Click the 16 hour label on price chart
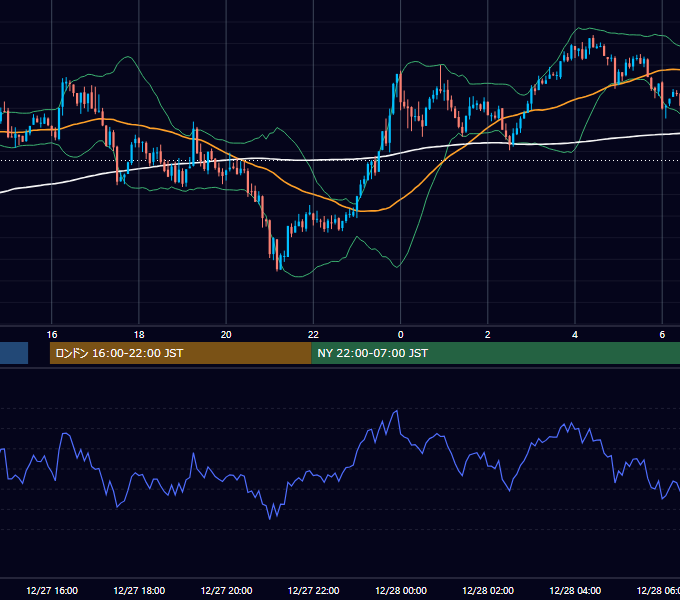Viewport: 680px width, 600px height. tap(52, 335)
